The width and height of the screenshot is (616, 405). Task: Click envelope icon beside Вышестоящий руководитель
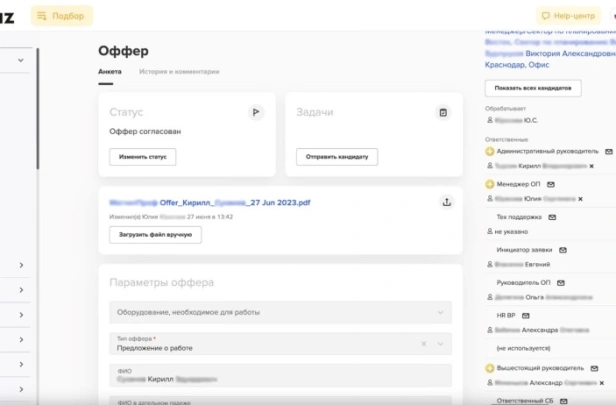click(x=594, y=368)
